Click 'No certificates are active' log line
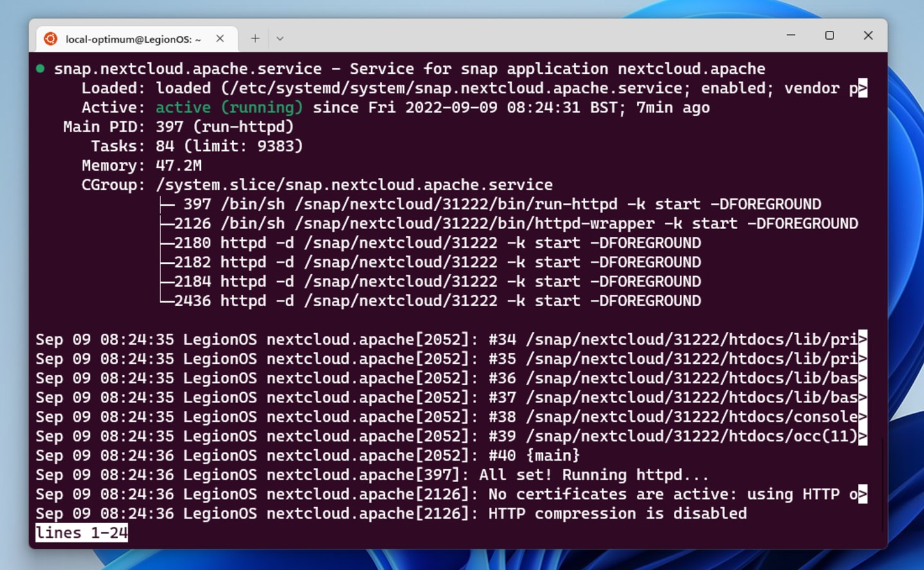Screen dimensions: 924x570 pos(451,494)
